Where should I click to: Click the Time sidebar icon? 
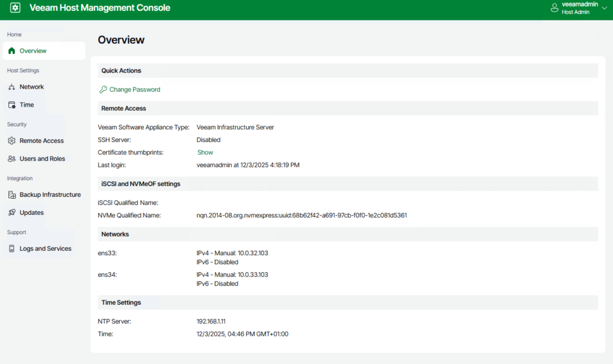click(12, 105)
